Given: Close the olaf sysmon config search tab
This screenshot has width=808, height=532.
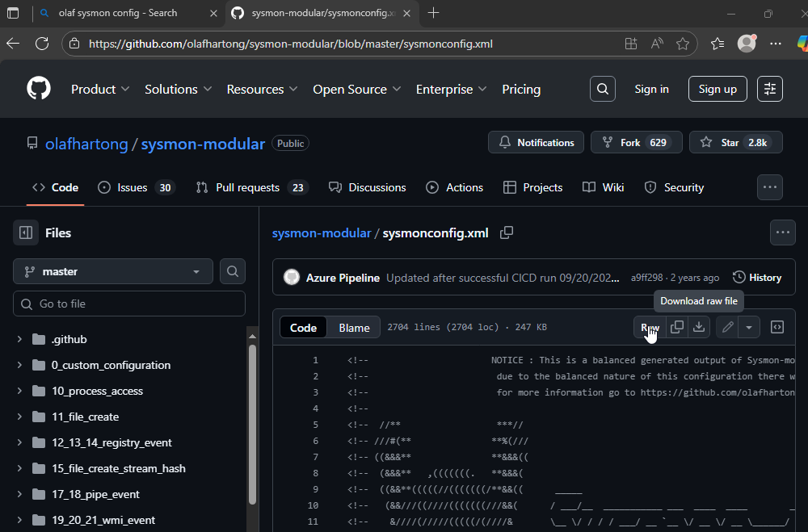Looking at the screenshot, I should [213, 14].
